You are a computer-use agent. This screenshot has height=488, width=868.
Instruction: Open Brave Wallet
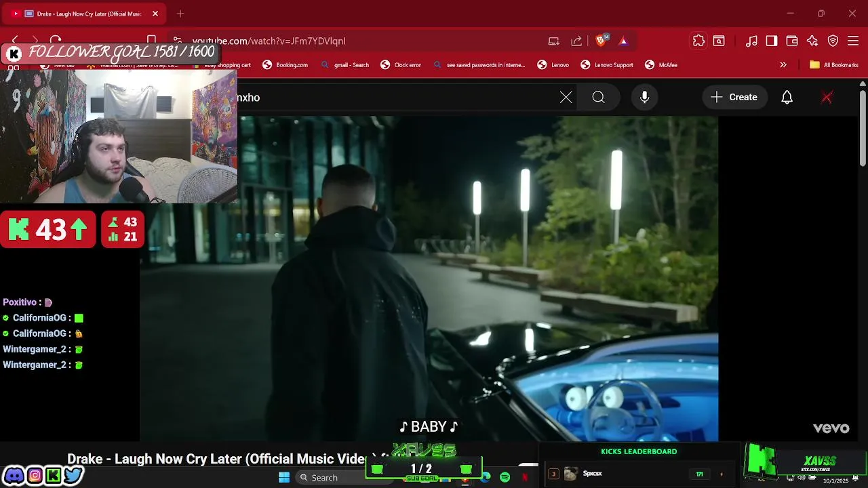[792, 41]
